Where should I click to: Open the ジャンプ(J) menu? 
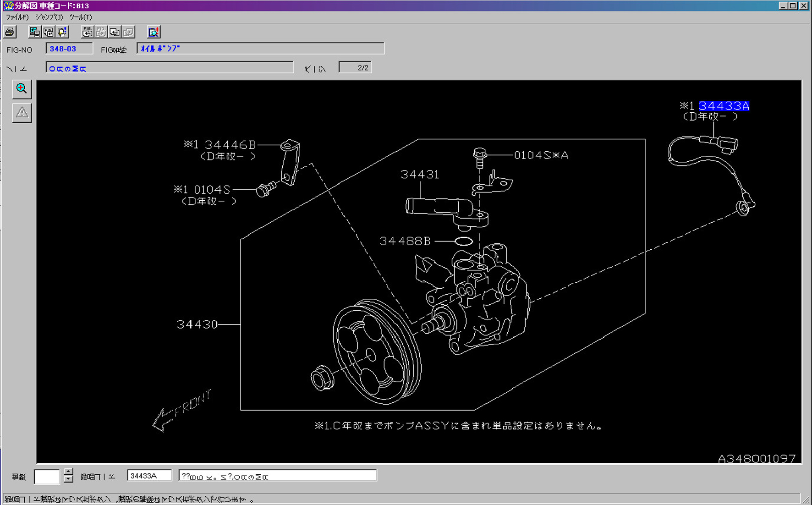49,17
